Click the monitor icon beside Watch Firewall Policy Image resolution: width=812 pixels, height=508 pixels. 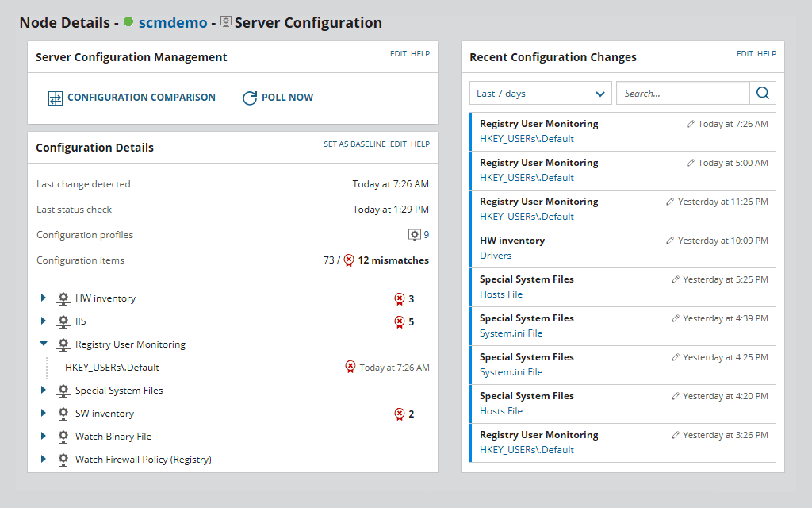[63, 459]
